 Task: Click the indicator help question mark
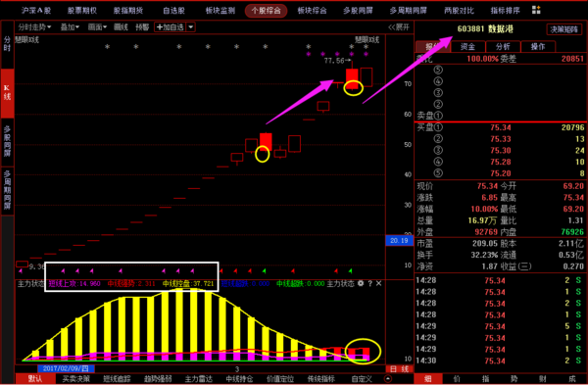point(369,283)
